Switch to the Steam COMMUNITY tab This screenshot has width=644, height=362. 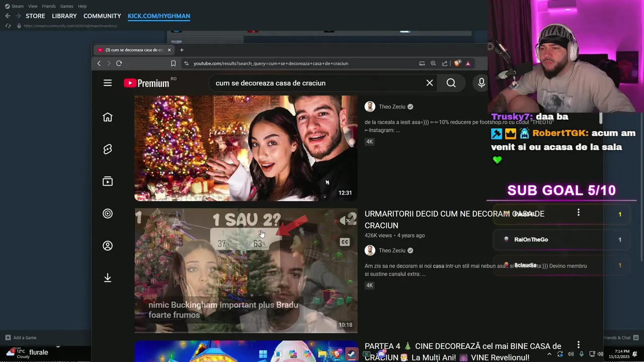(102, 16)
